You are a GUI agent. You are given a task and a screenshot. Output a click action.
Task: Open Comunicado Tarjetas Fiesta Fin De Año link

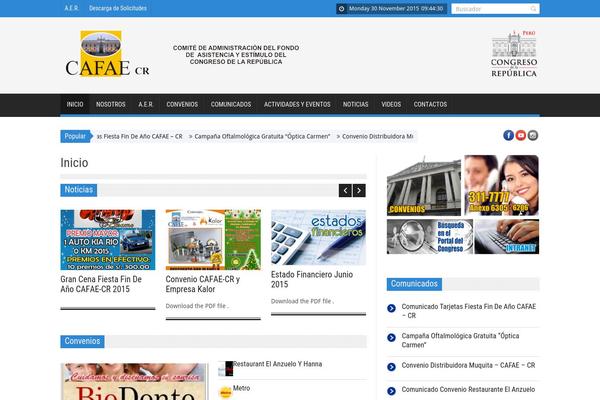pos(468,311)
